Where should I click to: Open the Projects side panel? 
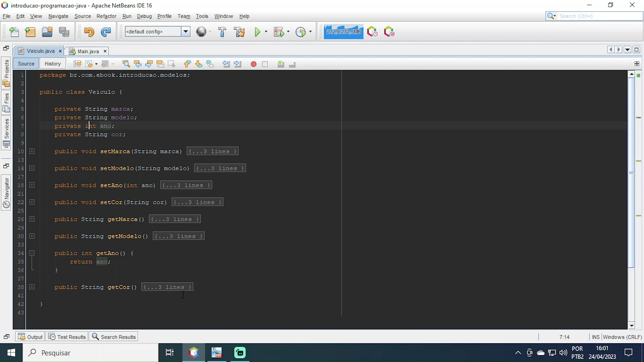pyautogui.click(x=6, y=73)
